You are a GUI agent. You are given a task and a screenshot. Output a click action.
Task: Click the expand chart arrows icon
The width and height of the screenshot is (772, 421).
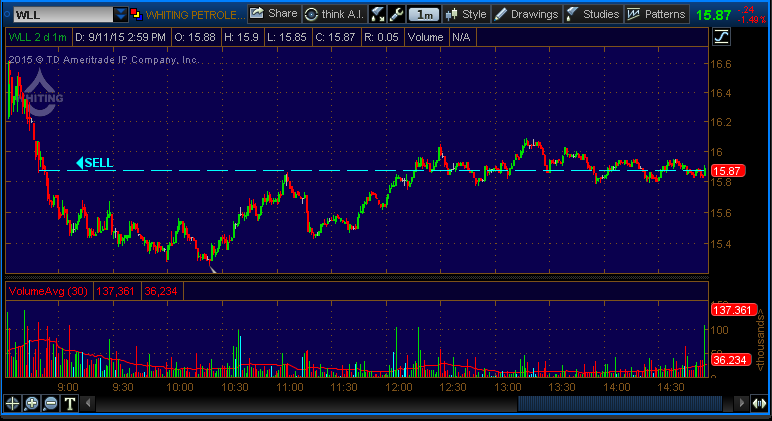pos(378,14)
